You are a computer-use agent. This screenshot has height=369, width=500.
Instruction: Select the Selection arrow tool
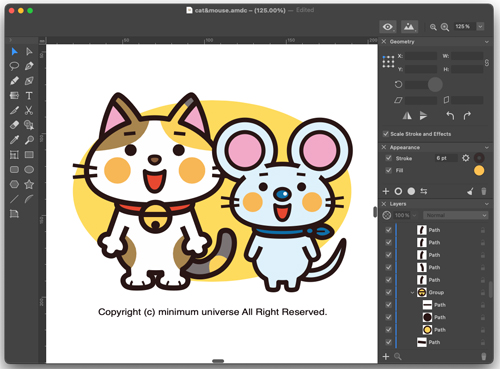click(x=14, y=52)
